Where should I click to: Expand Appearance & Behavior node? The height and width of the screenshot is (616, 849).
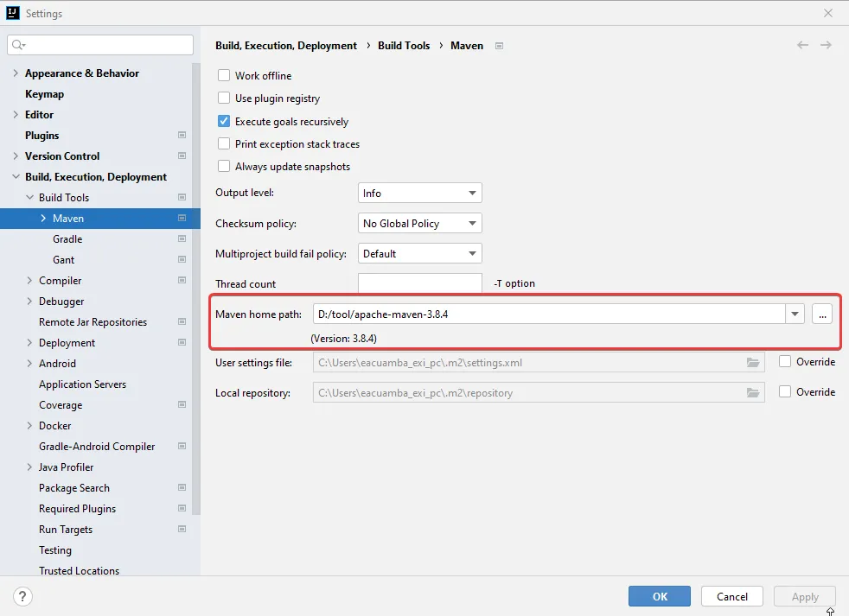coord(16,73)
